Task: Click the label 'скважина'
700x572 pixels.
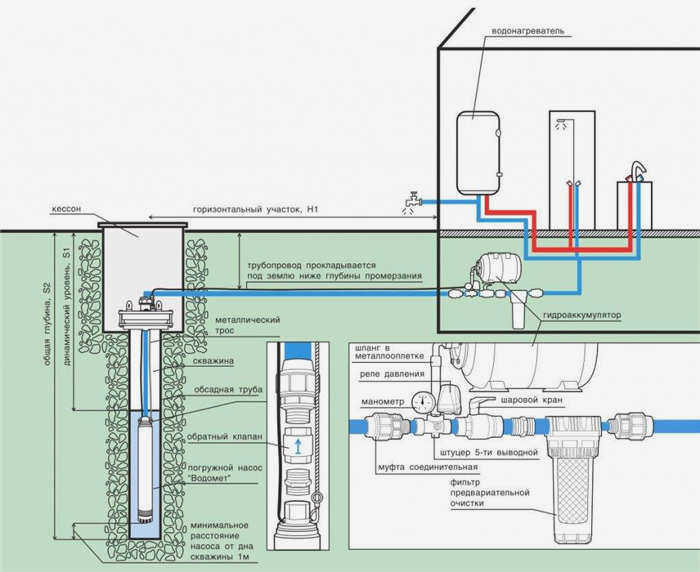Action: coord(213,361)
